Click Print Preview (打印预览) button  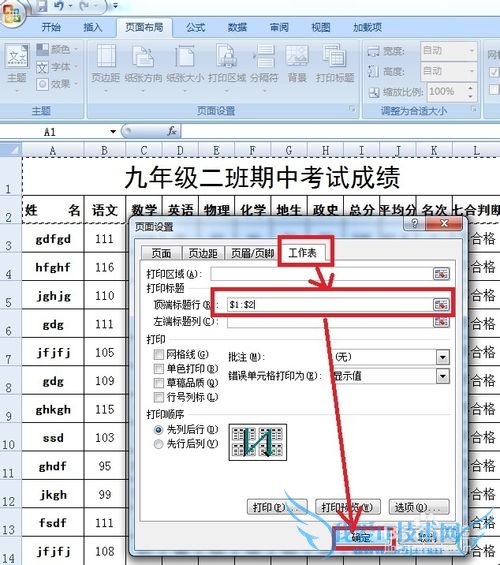point(348,507)
